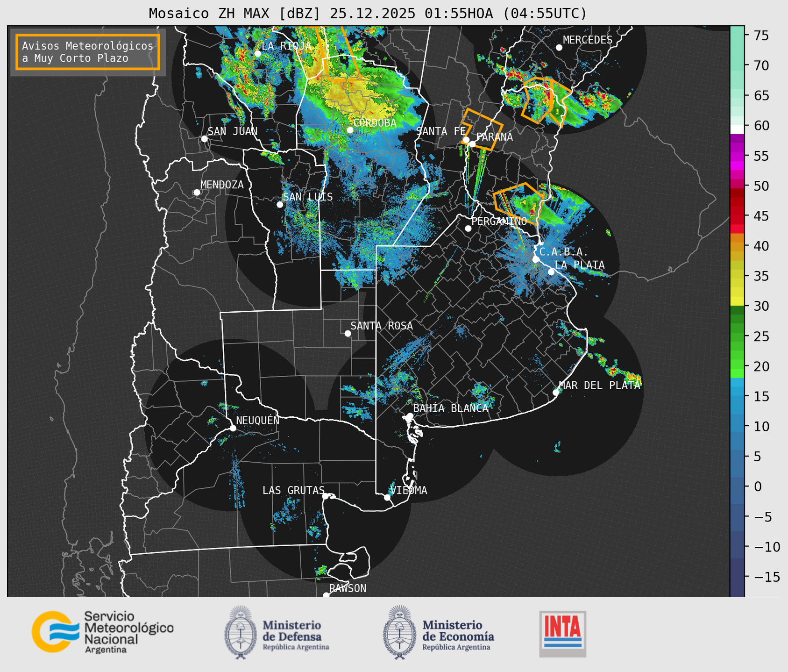The width and height of the screenshot is (788, 672).
Task: Click the 55 dBZ magenta band on the scale
Action: click(x=737, y=156)
